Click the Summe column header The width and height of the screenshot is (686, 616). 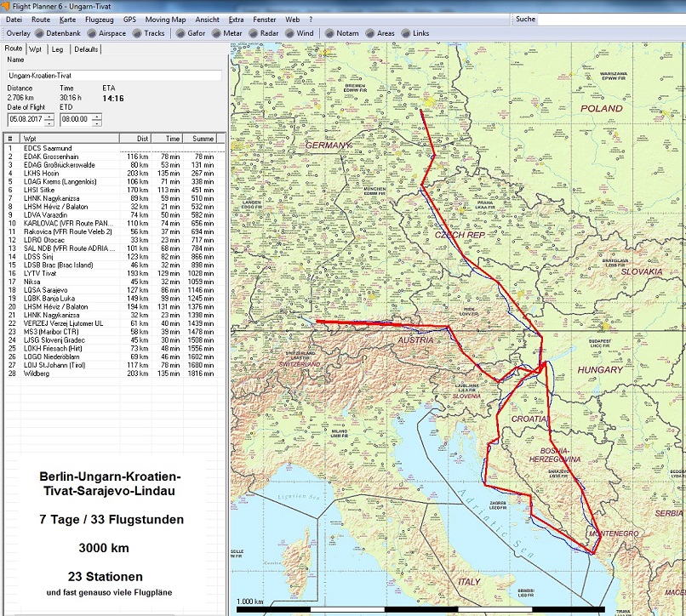pos(203,138)
